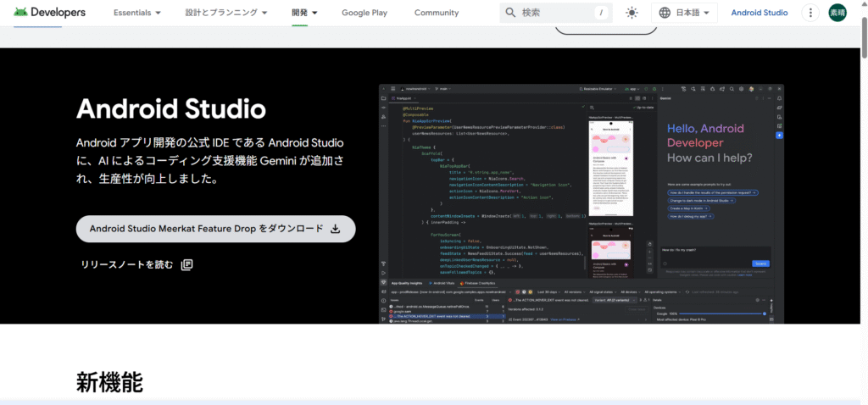The width and height of the screenshot is (868, 405).
Task: Click the Android Developers logo
Action: (50, 12)
